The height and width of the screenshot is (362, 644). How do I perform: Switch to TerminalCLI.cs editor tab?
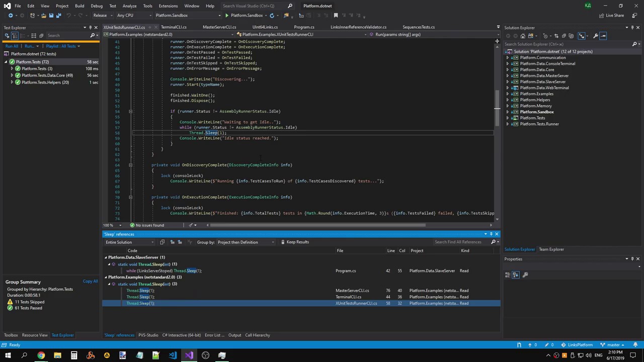pyautogui.click(x=174, y=27)
